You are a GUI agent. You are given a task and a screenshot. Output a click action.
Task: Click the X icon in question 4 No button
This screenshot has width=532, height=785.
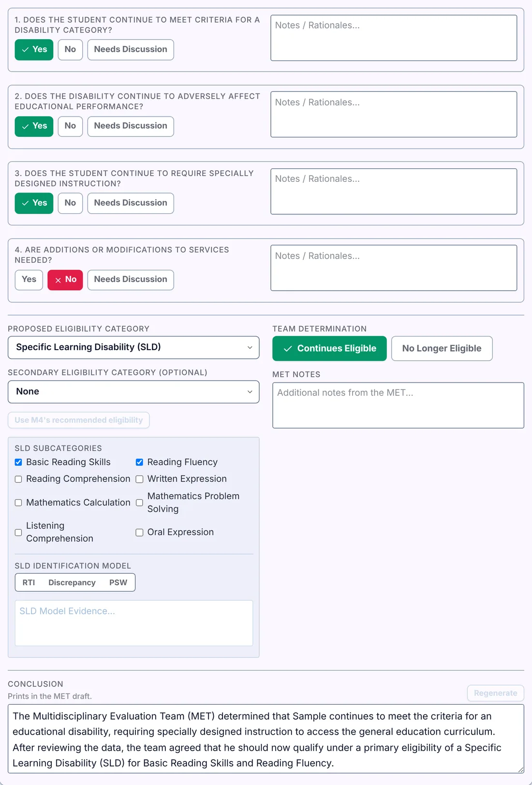click(x=58, y=280)
